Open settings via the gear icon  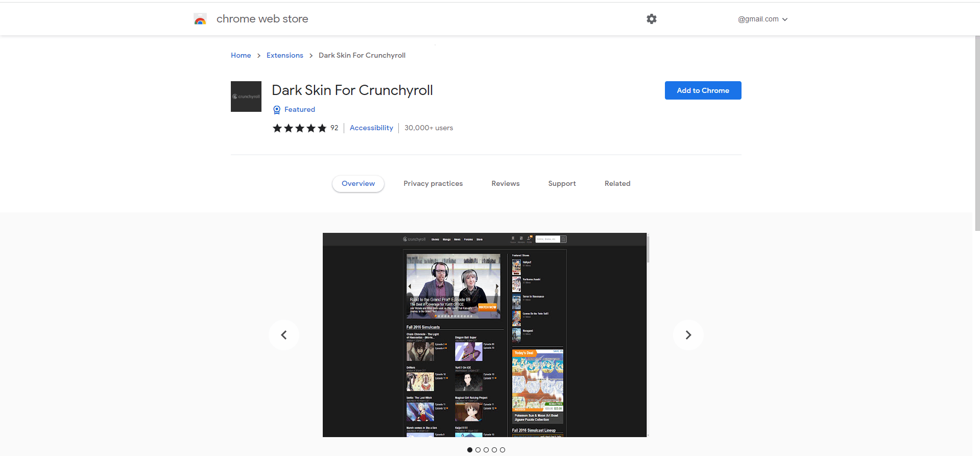coord(652,19)
